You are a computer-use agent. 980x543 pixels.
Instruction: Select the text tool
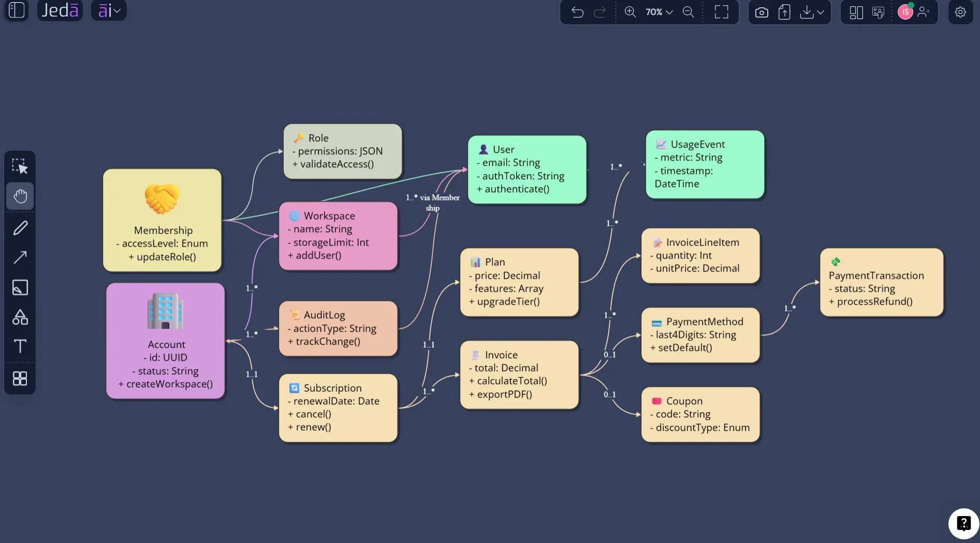point(20,346)
